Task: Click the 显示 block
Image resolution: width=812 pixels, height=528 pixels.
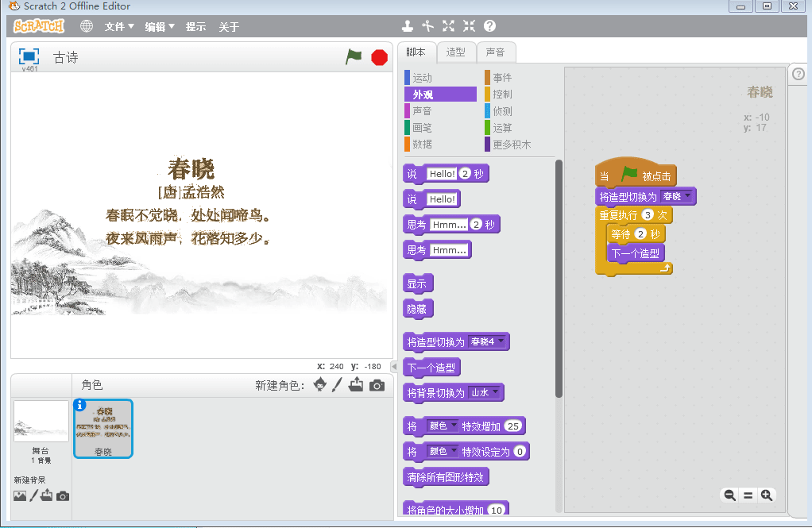Action: click(417, 283)
